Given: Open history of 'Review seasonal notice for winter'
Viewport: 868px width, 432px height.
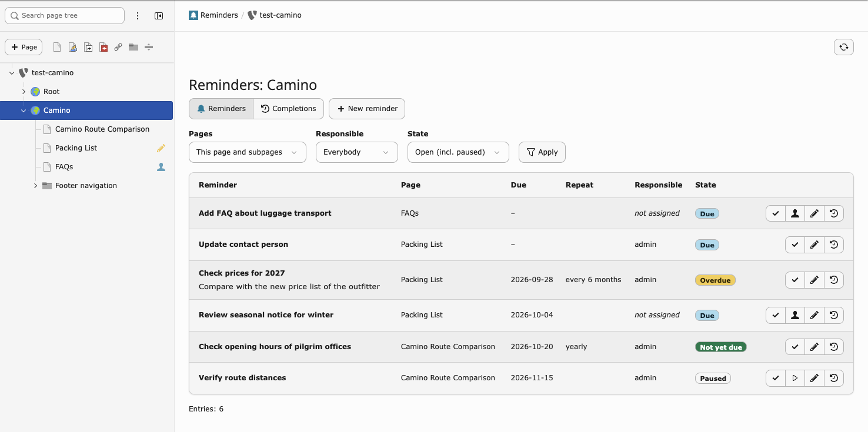Looking at the screenshot, I should (834, 315).
